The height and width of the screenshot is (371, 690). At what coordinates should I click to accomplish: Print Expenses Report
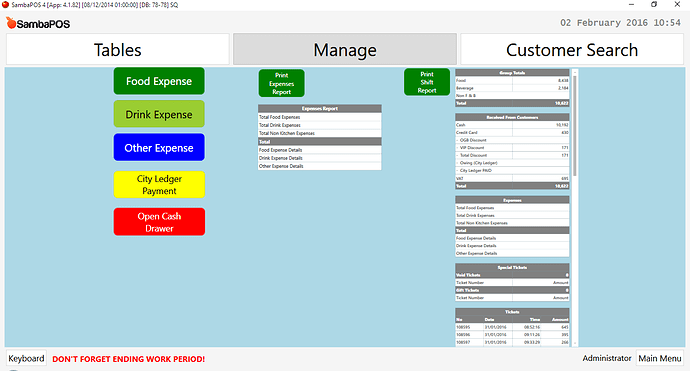pos(282,83)
